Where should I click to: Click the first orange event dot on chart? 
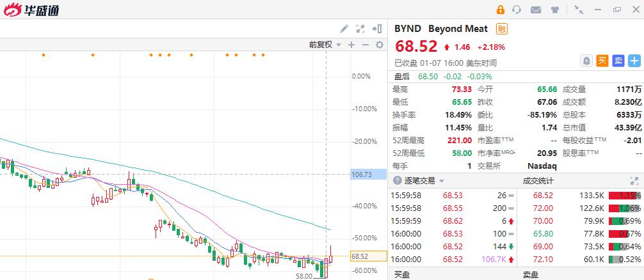coord(44,55)
